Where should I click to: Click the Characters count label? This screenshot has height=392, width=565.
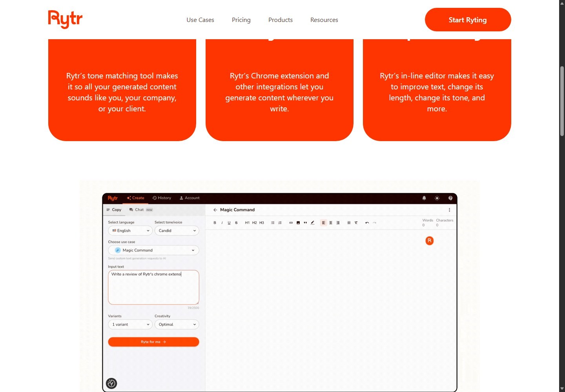coord(445,220)
